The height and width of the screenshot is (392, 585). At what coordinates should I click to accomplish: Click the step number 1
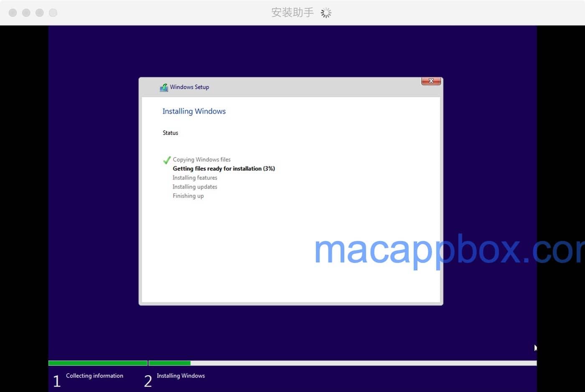coord(57,381)
